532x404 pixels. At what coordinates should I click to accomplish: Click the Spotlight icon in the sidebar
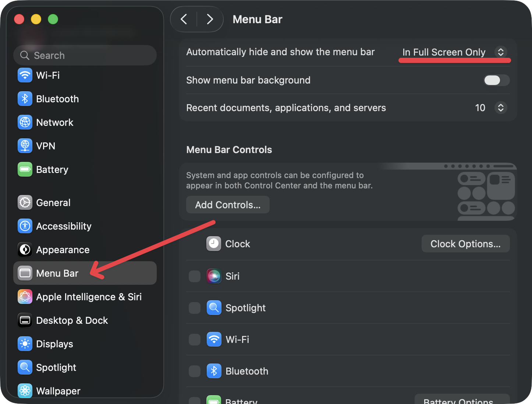tap(25, 368)
